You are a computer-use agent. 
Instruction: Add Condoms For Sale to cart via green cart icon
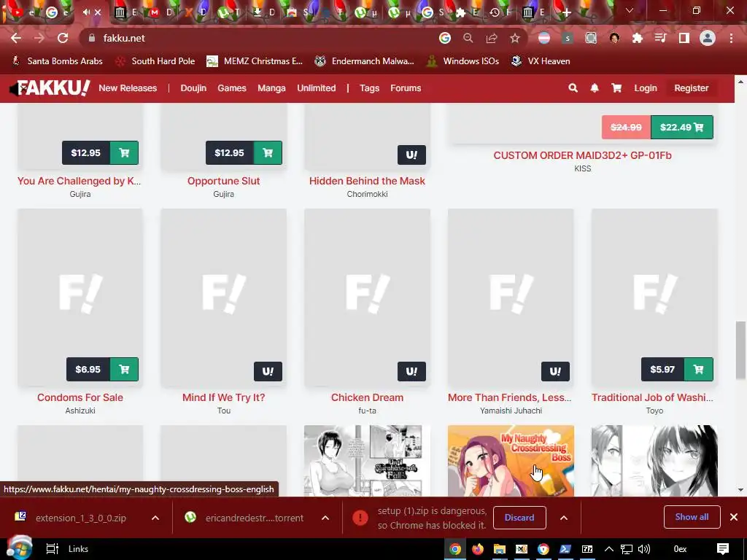coord(124,369)
